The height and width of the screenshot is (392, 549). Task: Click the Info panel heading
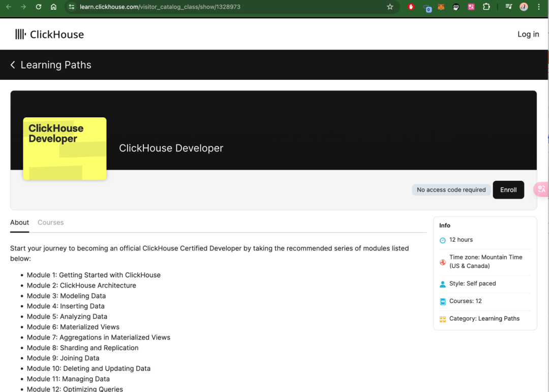click(445, 225)
